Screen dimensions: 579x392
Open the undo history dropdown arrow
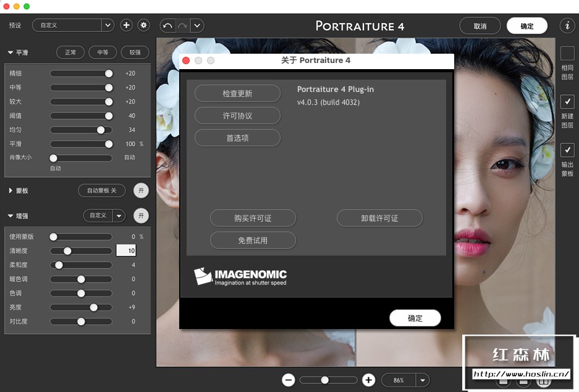(197, 26)
